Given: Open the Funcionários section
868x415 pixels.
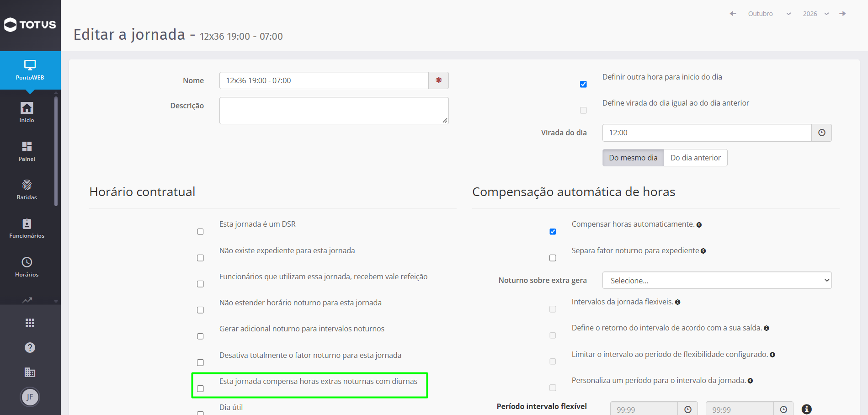Looking at the screenshot, I should click(27, 228).
